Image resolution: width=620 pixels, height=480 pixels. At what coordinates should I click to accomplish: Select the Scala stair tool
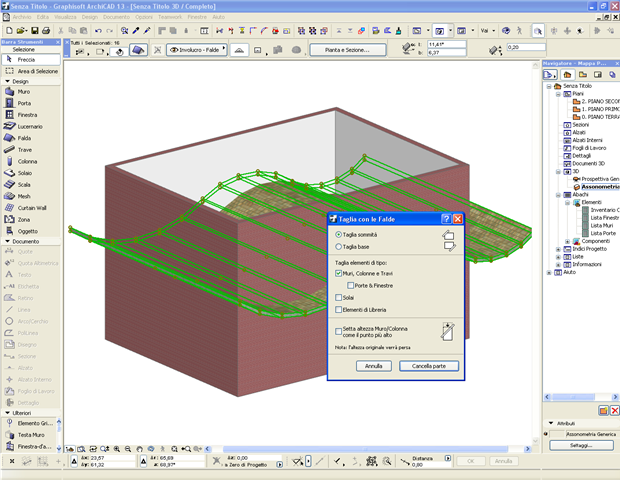(x=24, y=185)
